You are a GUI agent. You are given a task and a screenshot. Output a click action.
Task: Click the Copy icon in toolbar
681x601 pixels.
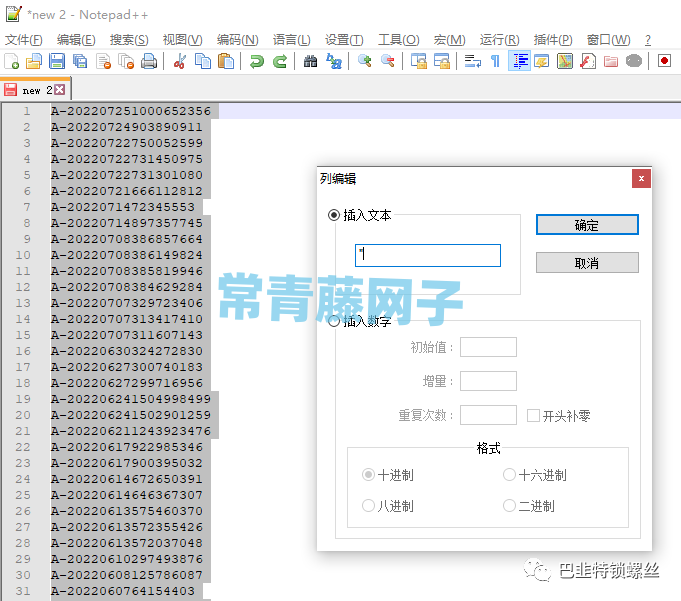(203, 61)
